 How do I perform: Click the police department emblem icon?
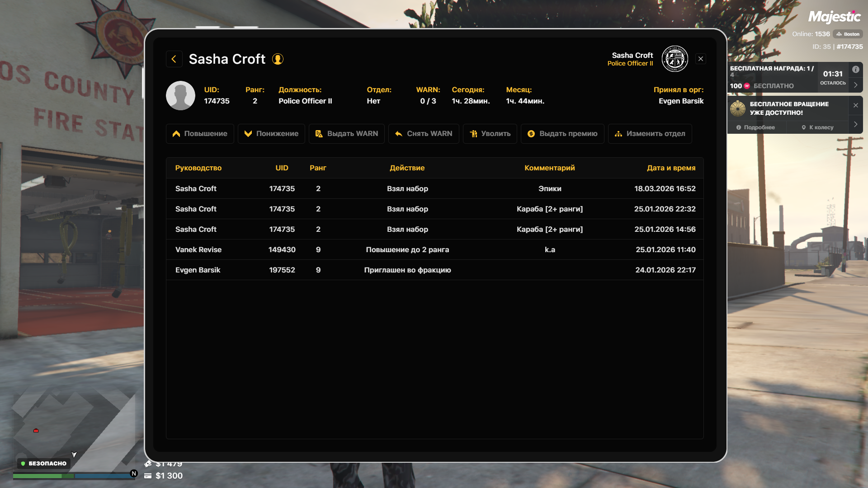(675, 59)
